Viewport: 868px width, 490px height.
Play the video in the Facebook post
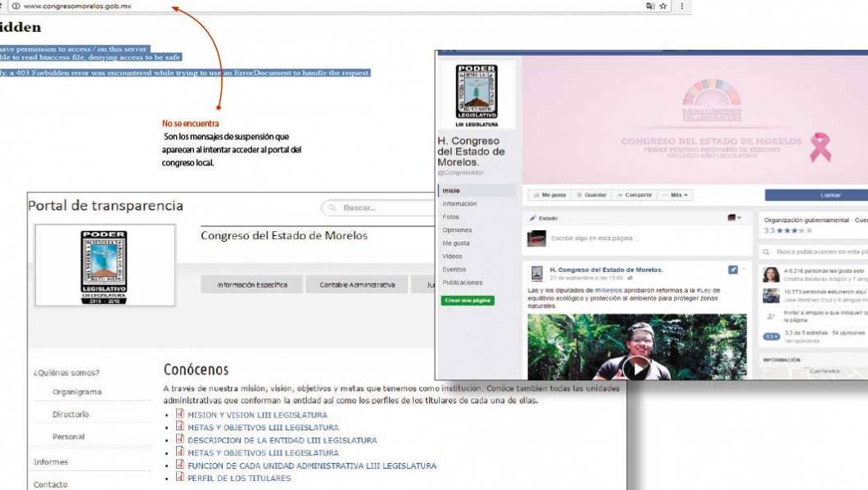click(636, 368)
